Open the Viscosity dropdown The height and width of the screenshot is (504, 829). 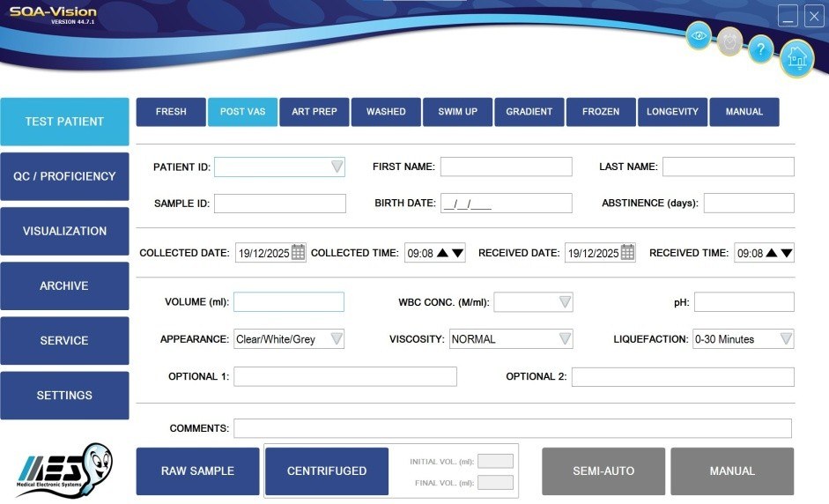coord(565,339)
